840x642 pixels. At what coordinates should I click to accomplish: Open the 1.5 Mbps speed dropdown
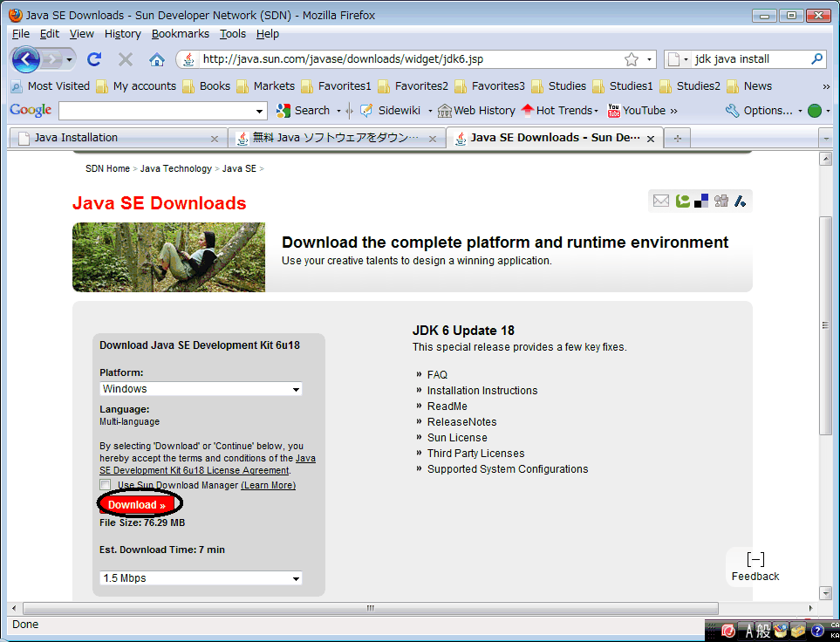[201, 578]
